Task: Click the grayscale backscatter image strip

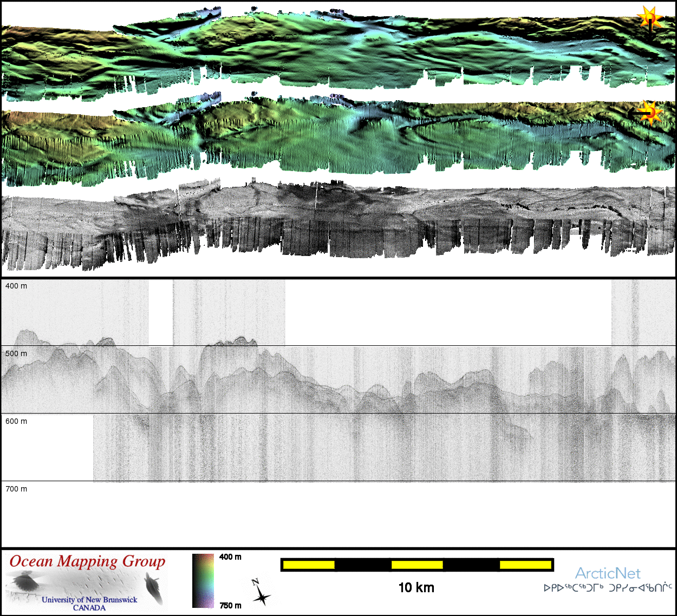Action: 338,222
